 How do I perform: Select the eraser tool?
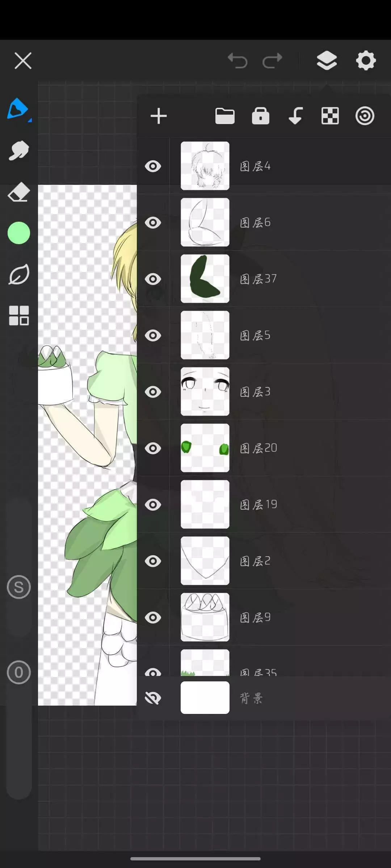tap(18, 192)
